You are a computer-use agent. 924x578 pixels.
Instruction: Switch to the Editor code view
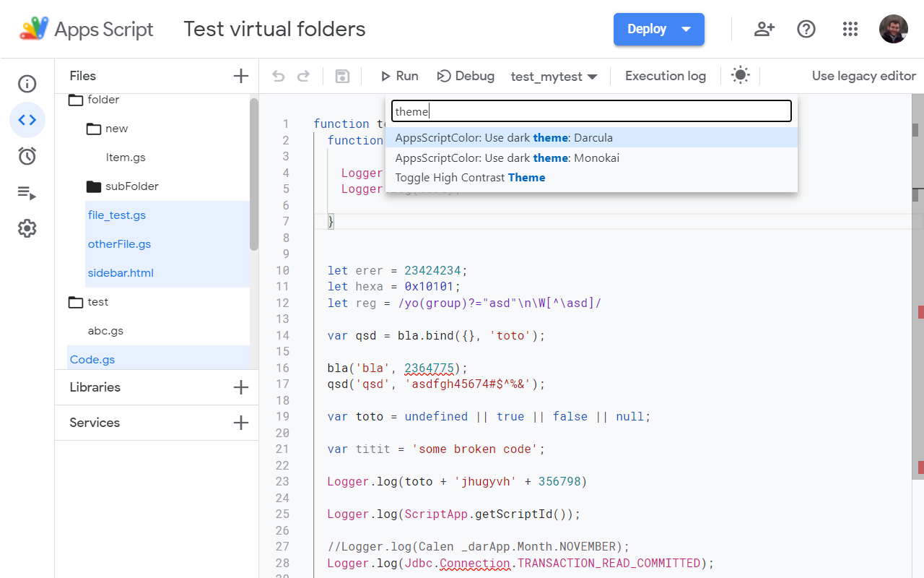[27, 120]
